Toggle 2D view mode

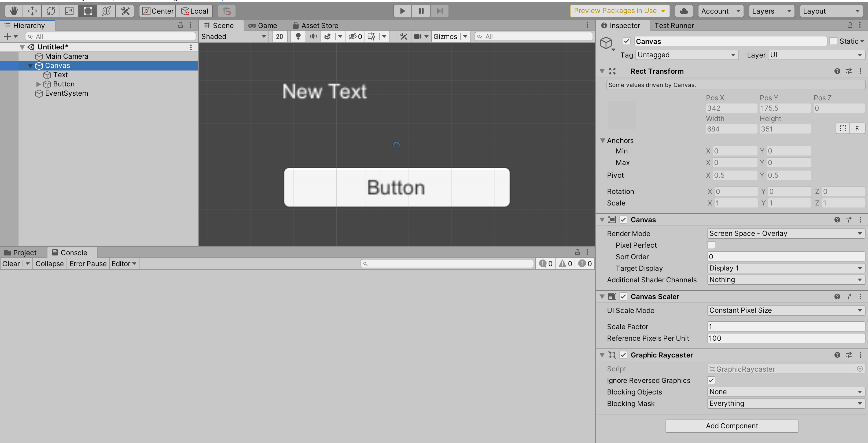click(279, 36)
